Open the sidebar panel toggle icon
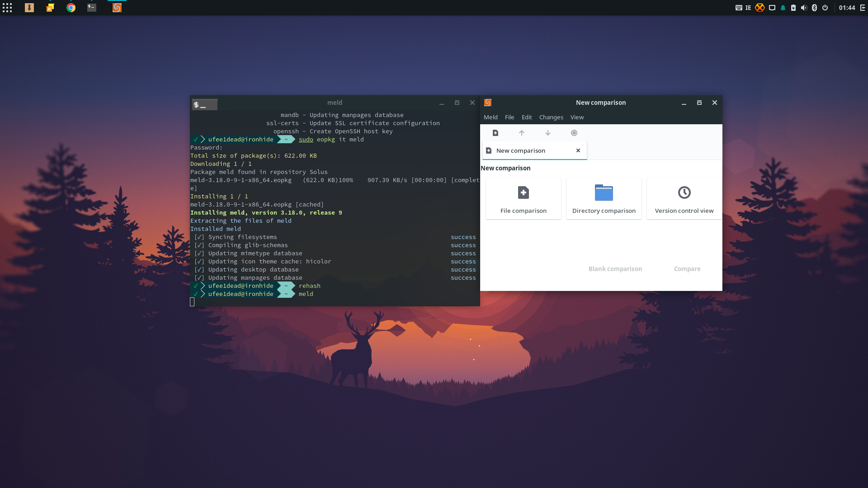 (x=863, y=8)
